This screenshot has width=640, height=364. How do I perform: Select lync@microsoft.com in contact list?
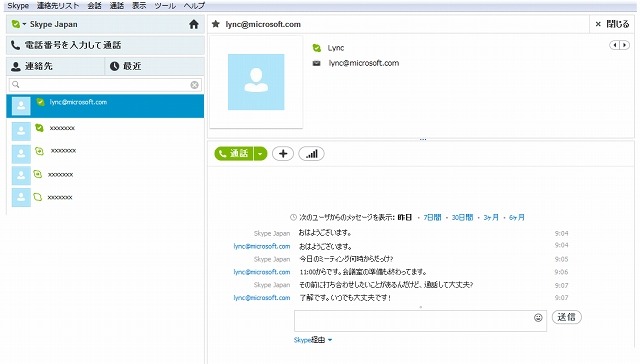pos(105,106)
